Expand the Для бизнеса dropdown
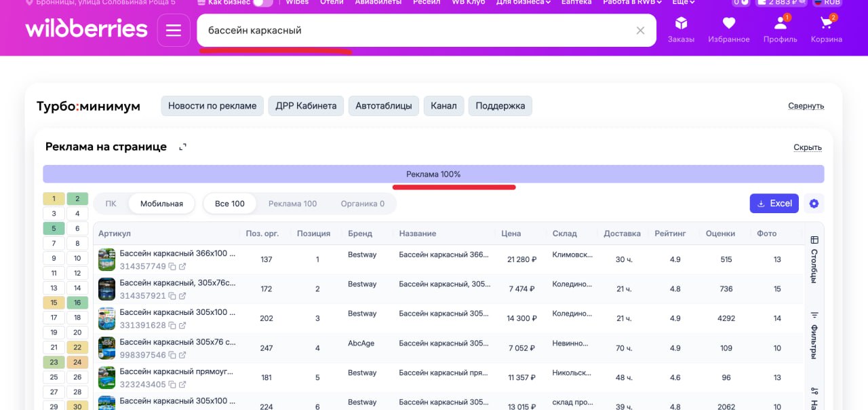This screenshot has height=410, width=868. [523, 3]
